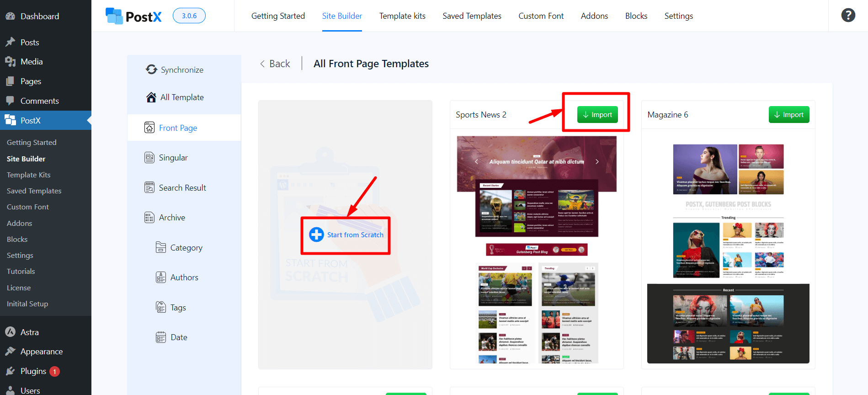Import the Sports News 2 template
This screenshot has height=395, width=868.
tap(597, 115)
